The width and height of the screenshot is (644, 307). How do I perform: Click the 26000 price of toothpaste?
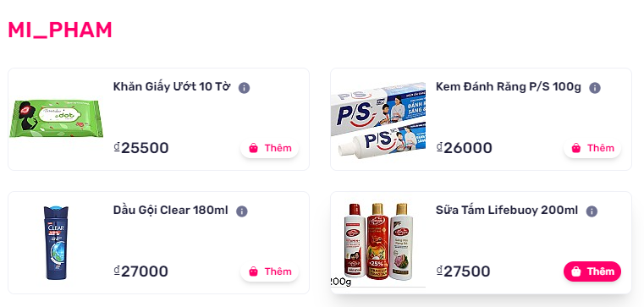pyautogui.click(x=464, y=148)
